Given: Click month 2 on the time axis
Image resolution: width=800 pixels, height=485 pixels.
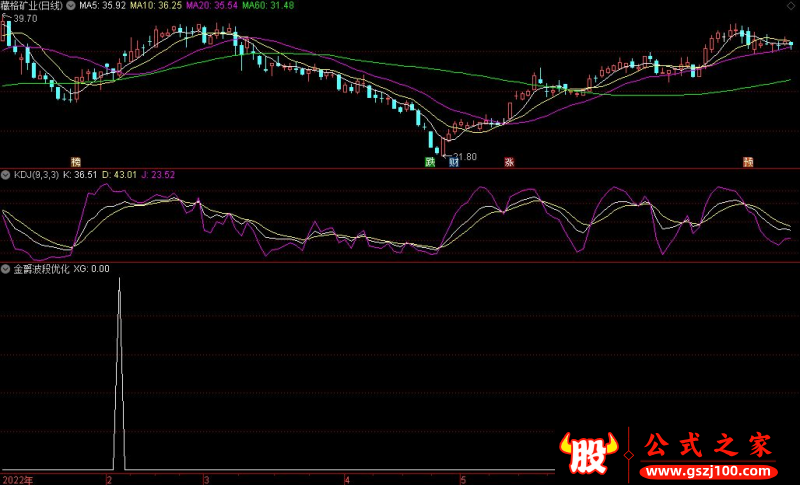Looking at the screenshot, I should click(x=109, y=480).
